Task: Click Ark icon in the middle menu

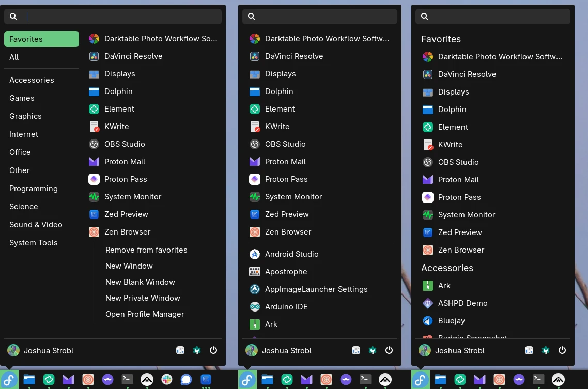Action: pos(255,324)
